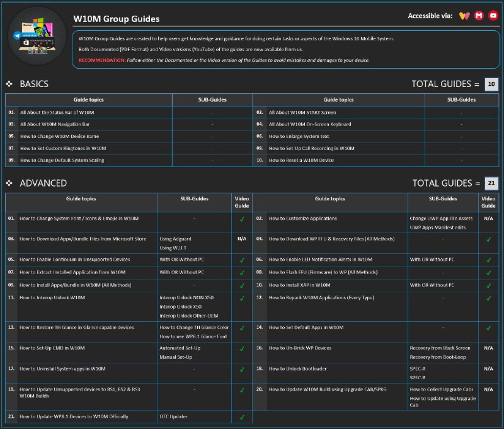Select 'How to Update W10M Build using Upgrade CAB/SPKG'
Image resolution: width=504 pixels, height=429 pixels.
point(328,389)
